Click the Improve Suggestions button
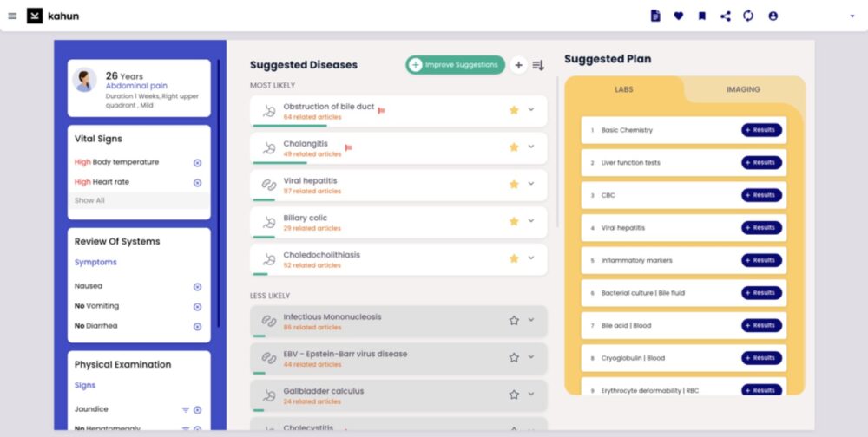 (455, 65)
